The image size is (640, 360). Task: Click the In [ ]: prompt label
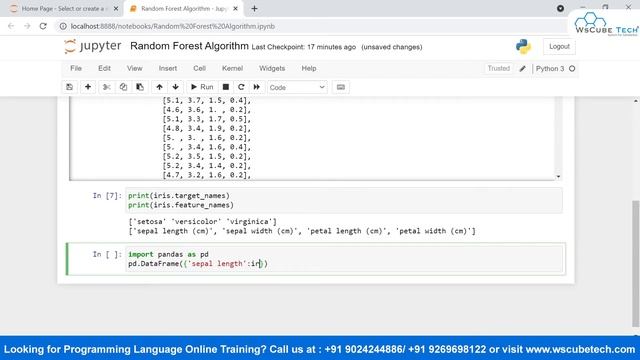[107, 254]
